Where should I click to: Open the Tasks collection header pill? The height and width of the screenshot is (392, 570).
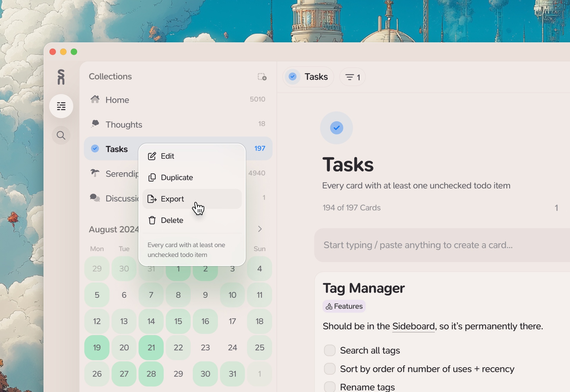pos(308,77)
